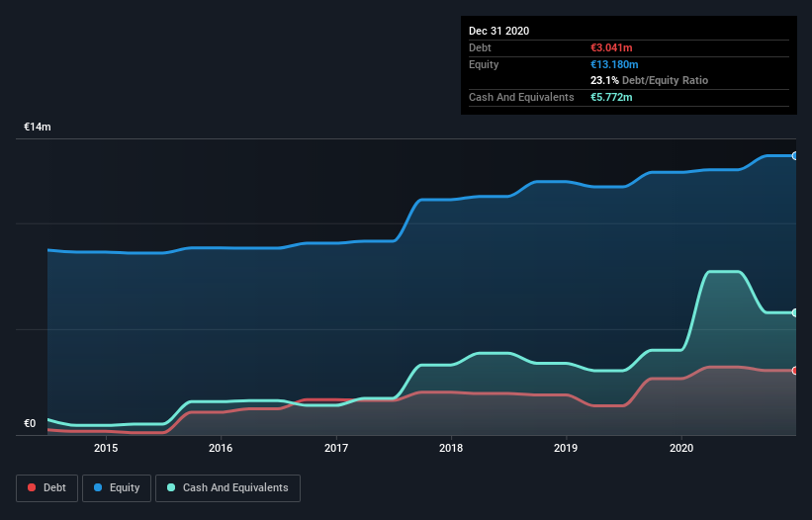Click the €0 y-axis label

point(30,423)
